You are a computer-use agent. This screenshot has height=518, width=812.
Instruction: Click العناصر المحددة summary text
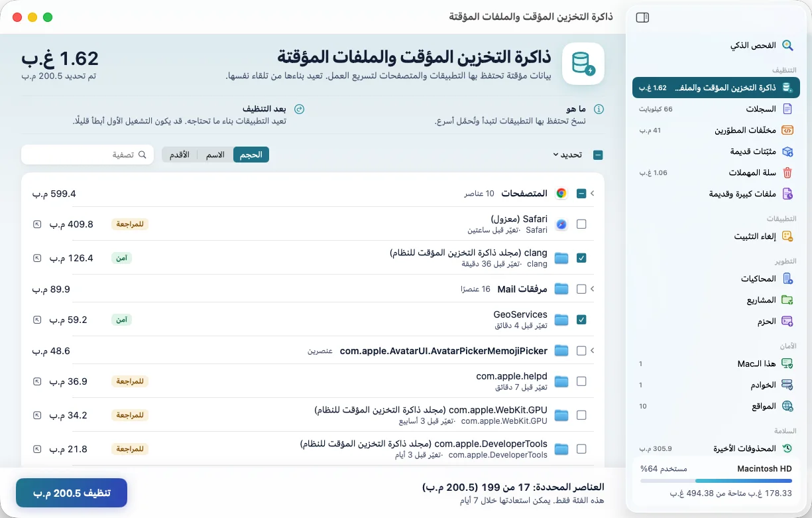pyautogui.click(x=513, y=487)
